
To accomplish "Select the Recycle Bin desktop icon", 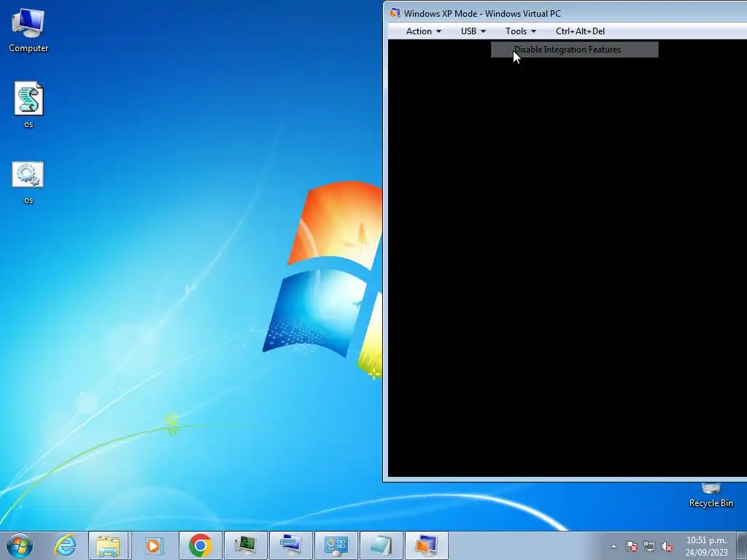I will (x=711, y=495).
